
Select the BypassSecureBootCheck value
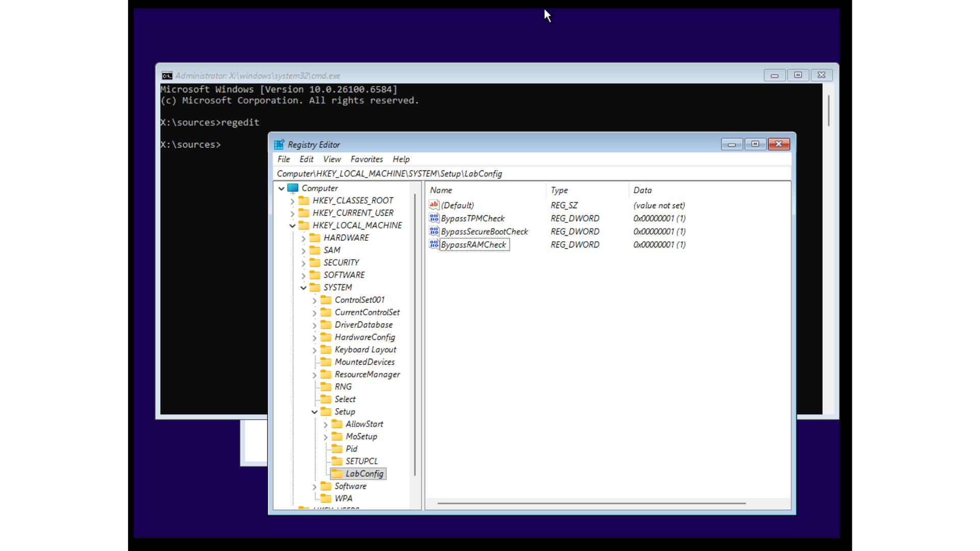(x=484, y=231)
